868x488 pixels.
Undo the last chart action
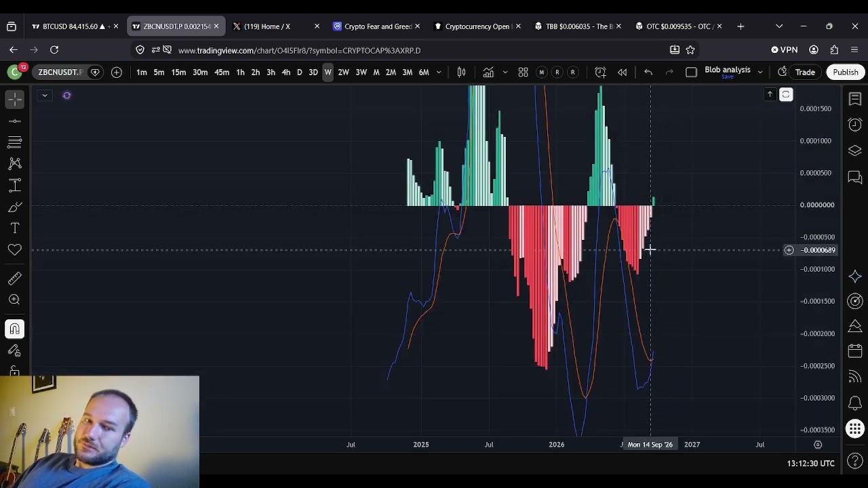(x=648, y=72)
